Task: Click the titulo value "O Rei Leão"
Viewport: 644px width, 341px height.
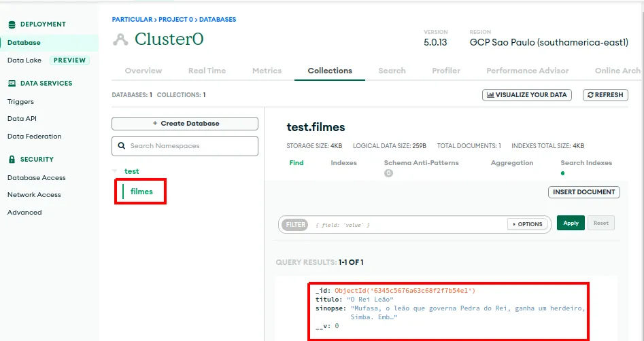Action: (370, 300)
